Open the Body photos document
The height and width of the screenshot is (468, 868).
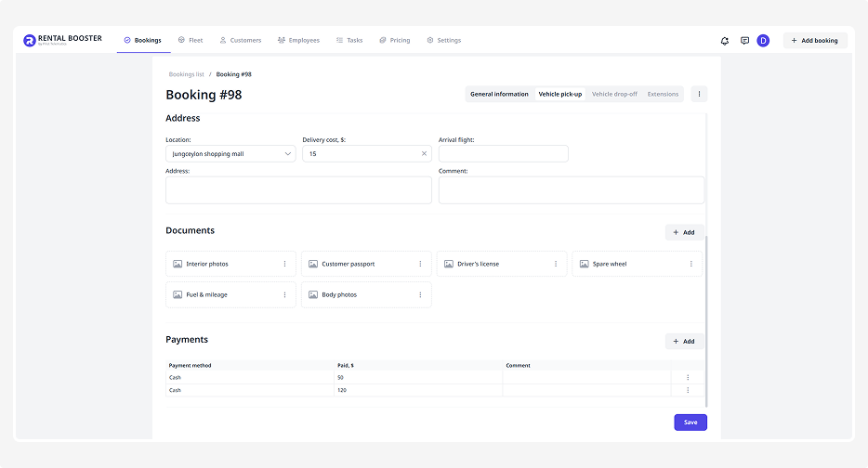(x=339, y=294)
